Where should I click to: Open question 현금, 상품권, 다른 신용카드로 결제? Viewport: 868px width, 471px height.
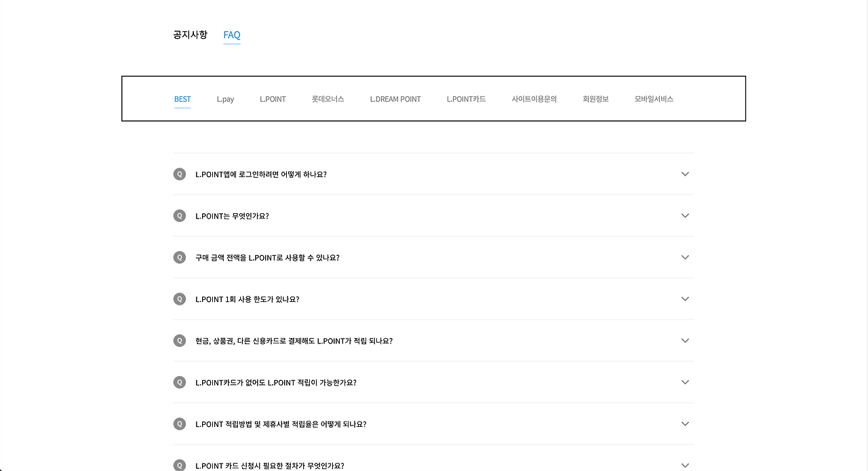294,341
